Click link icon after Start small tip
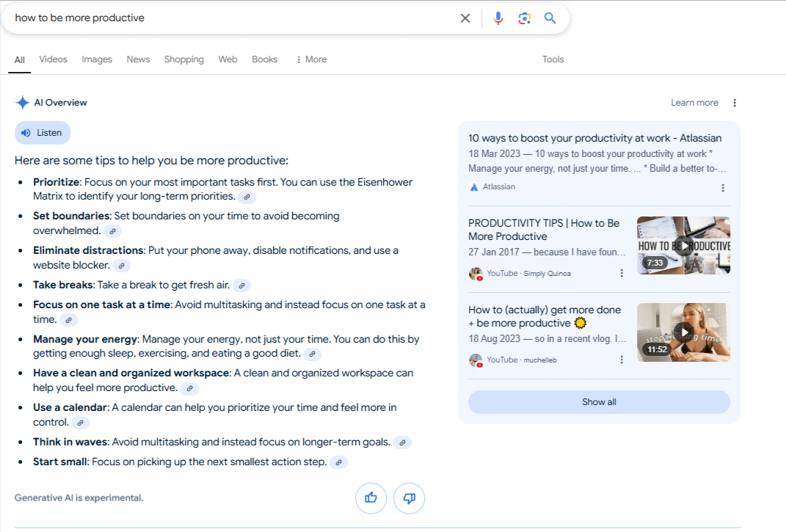This screenshot has height=532, width=786. (x=338, y=462)
